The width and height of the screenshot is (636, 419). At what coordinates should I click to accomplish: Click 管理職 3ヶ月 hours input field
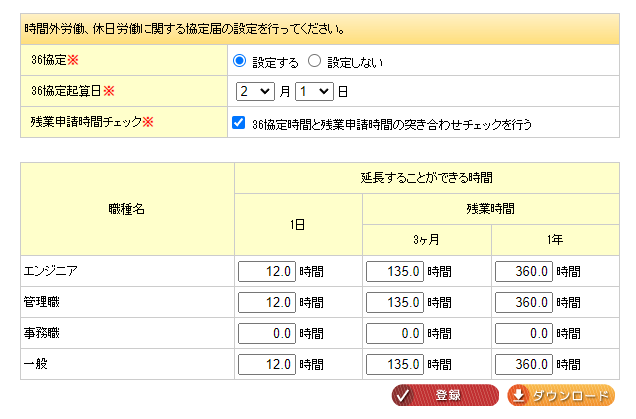tap(395, 301)
